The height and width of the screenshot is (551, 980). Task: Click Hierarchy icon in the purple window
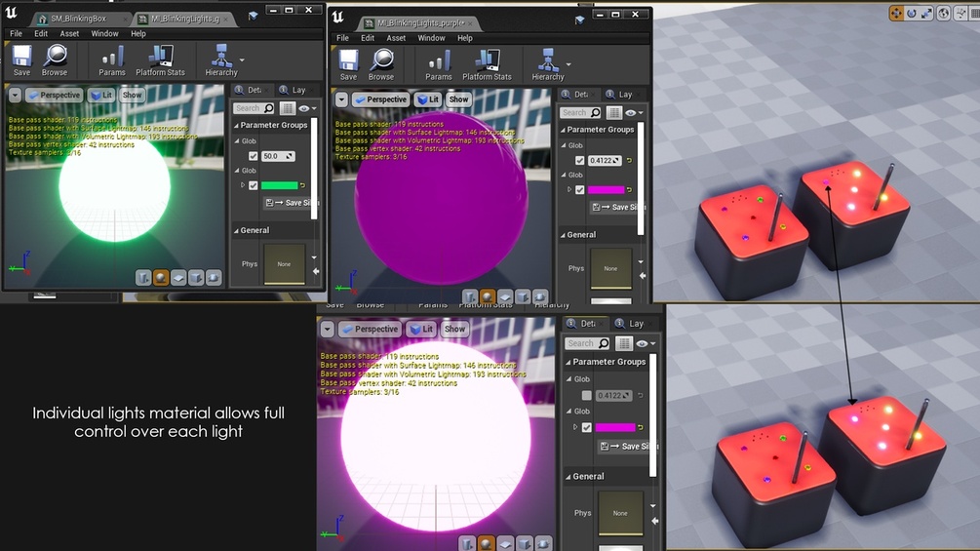[x=548, y=65]
